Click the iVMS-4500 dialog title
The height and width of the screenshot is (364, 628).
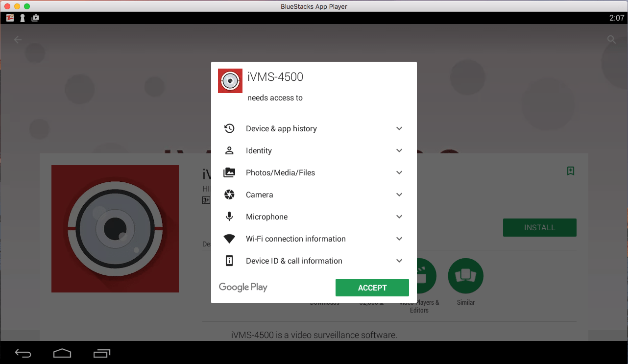[275, 77]
